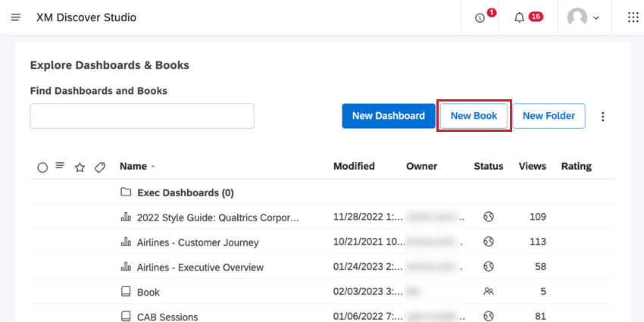Toggle the select-all circle in header
644x322 pixels.
point(42,167)
